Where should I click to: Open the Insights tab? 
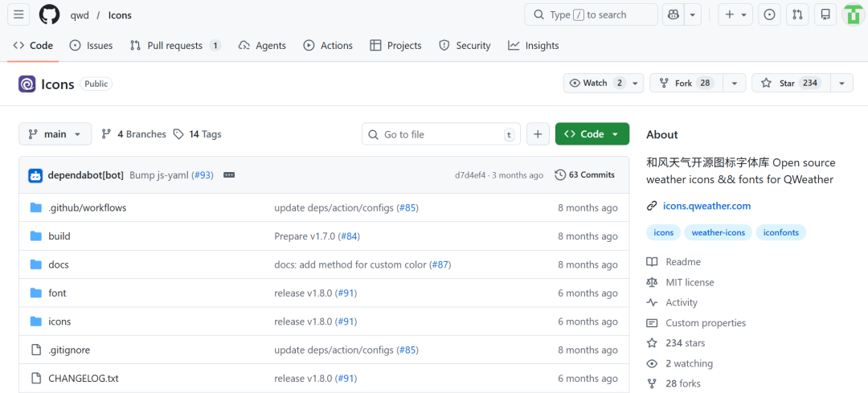(x=534, y=46)
